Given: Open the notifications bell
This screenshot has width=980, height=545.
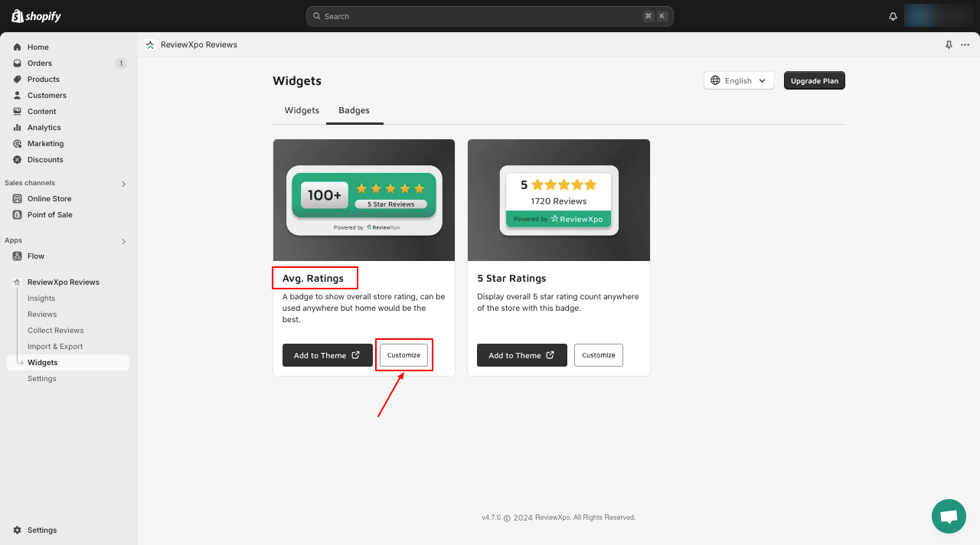Looking at the screenshot, I should coord(893,16).
